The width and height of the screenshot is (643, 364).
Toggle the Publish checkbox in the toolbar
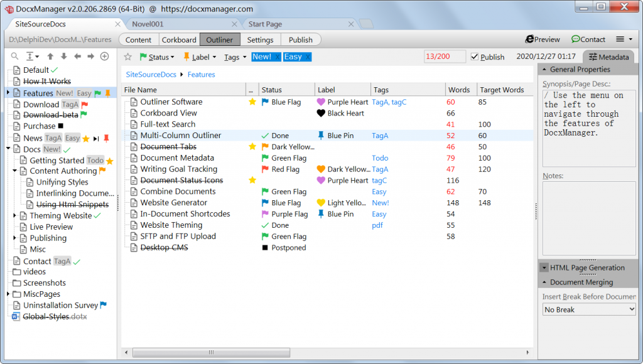(475, 56)
